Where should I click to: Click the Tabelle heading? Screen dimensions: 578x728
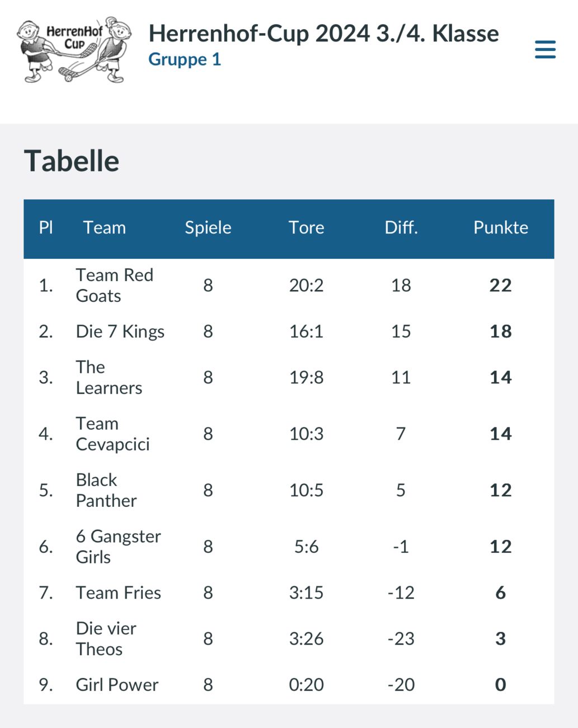pyautogui.click(x=72, y=161)
